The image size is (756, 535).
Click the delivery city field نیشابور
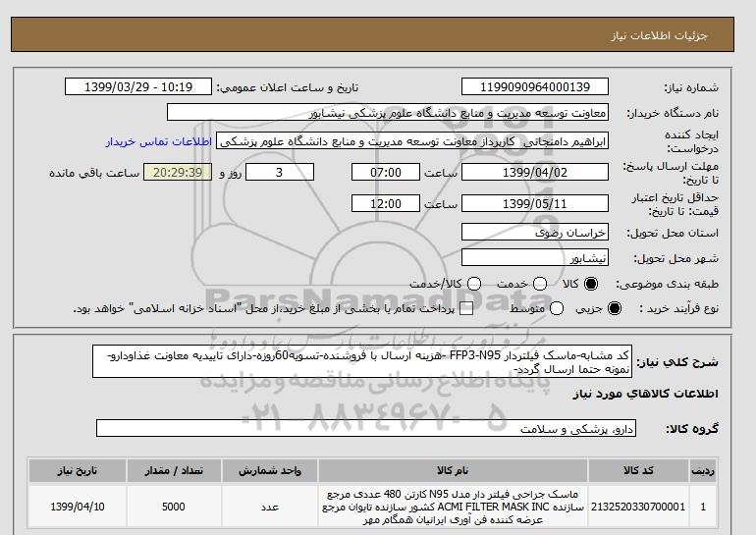[x=535, y=258]
